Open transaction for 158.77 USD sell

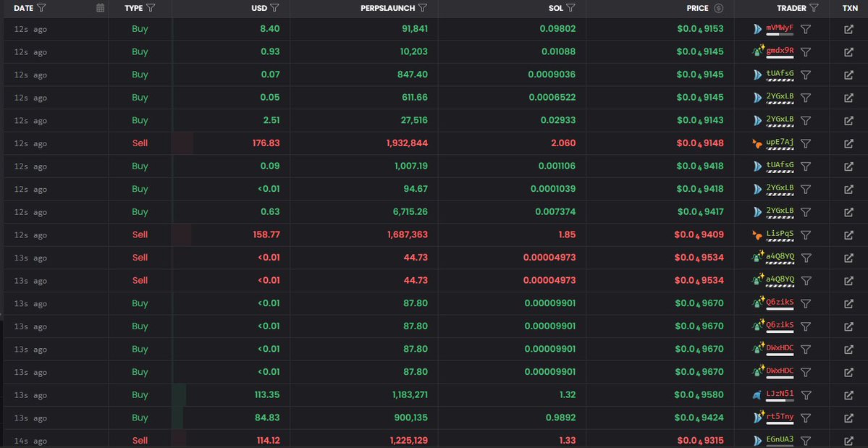[848, 235]
